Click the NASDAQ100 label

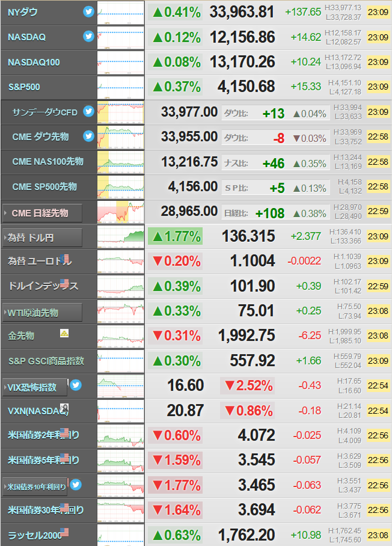(x=34, y=63)
